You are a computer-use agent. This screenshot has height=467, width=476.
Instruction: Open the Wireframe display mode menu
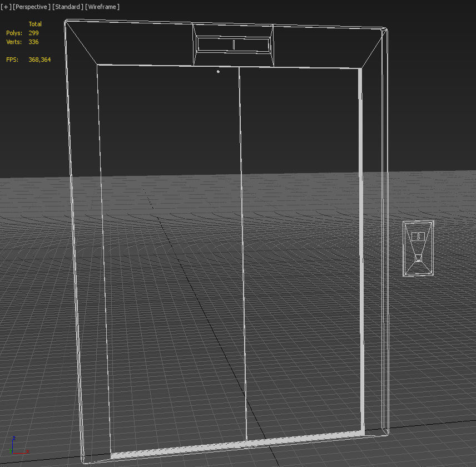[102, 7]
